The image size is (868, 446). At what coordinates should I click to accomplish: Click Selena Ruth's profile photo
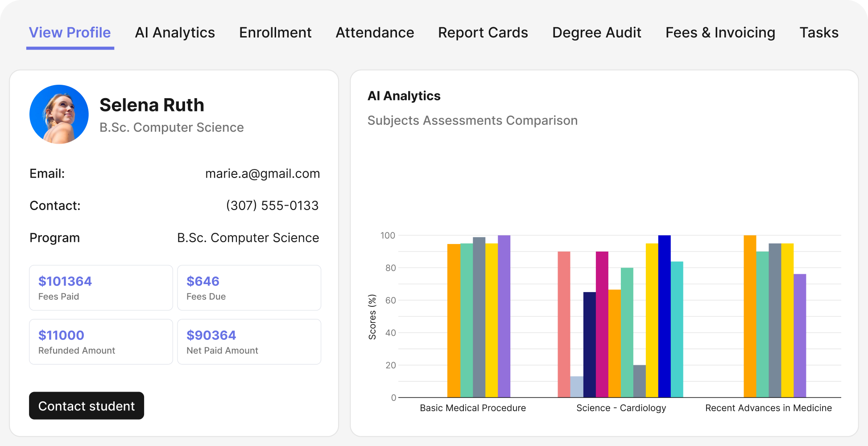[59, 114]
